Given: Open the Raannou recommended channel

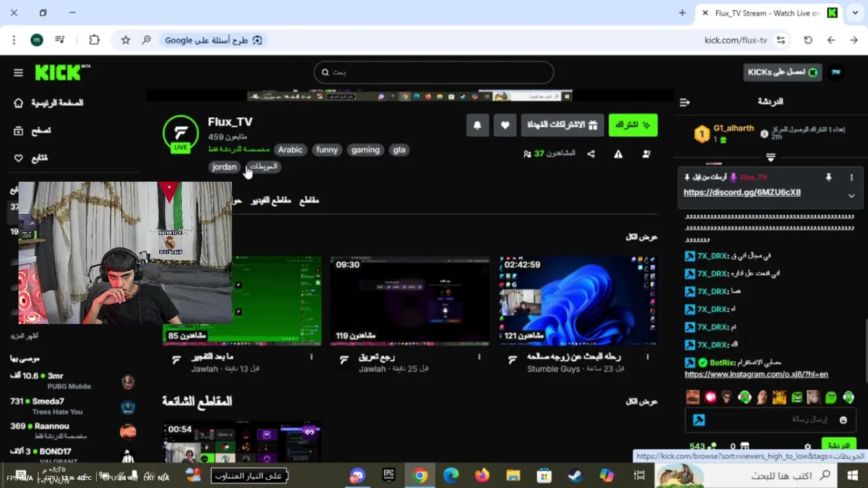Looking at the screenshot, I should (73, 431).
